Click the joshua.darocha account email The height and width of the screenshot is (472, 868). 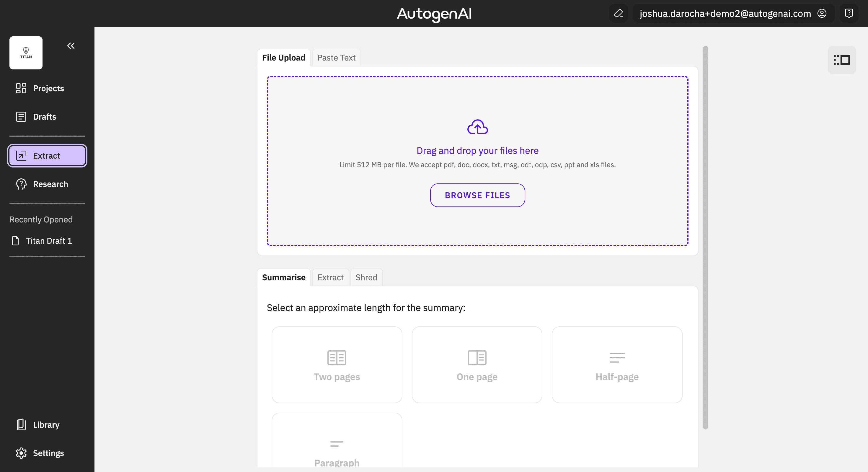tap(725, 14)
